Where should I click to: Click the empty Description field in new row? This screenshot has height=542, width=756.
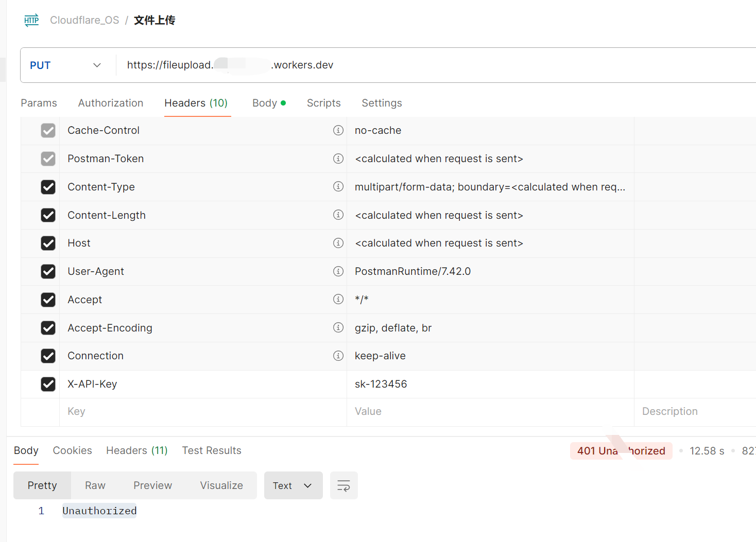click(x=695, y=412)
